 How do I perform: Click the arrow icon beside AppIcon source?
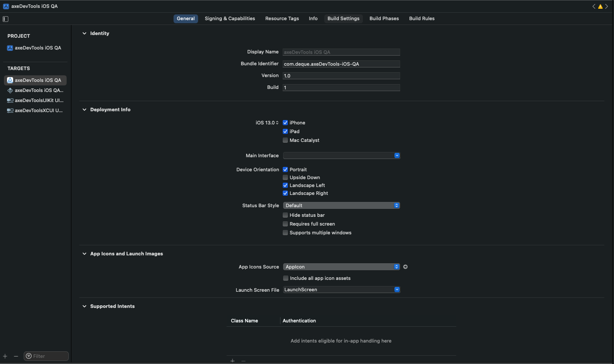[x=405, y=267]
